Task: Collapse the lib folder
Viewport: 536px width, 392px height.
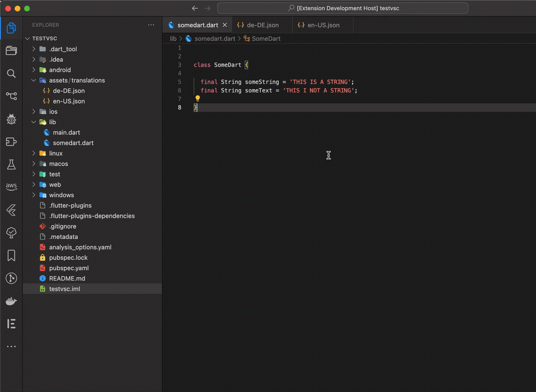Action: (x=34, y=122)
